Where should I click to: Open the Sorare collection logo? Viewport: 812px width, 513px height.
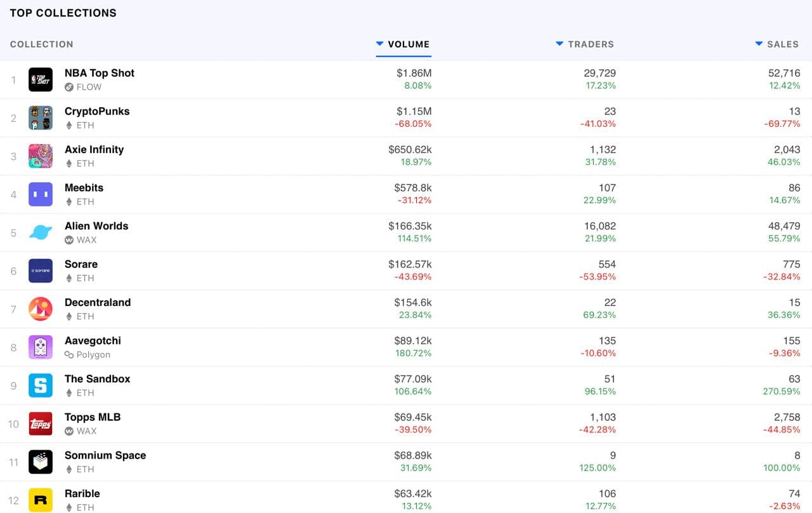pos(41,271)
